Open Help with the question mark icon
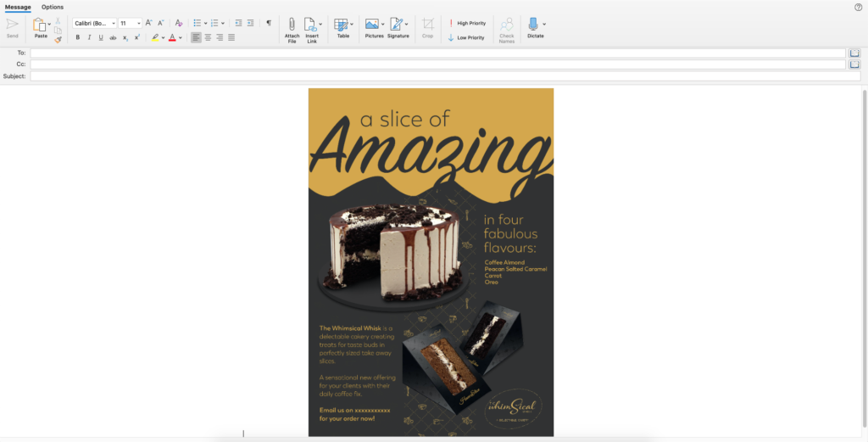This screenshot has height=442, width=868. click(859, 7)
